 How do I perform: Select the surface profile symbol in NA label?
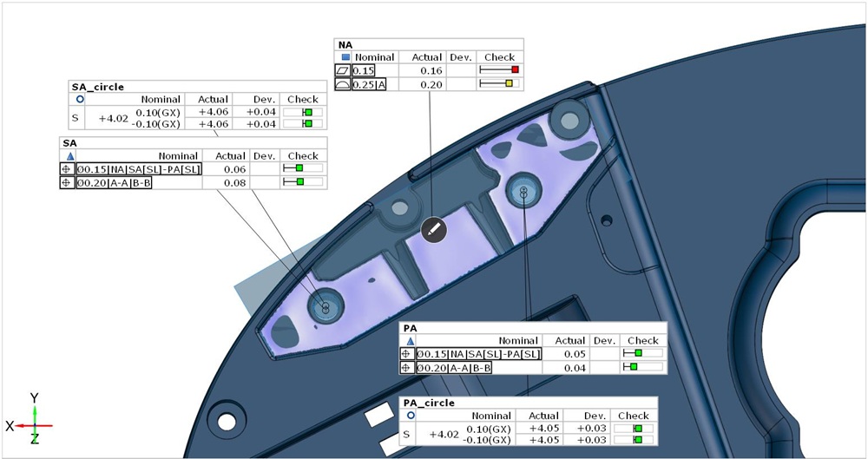coord(342,84)
